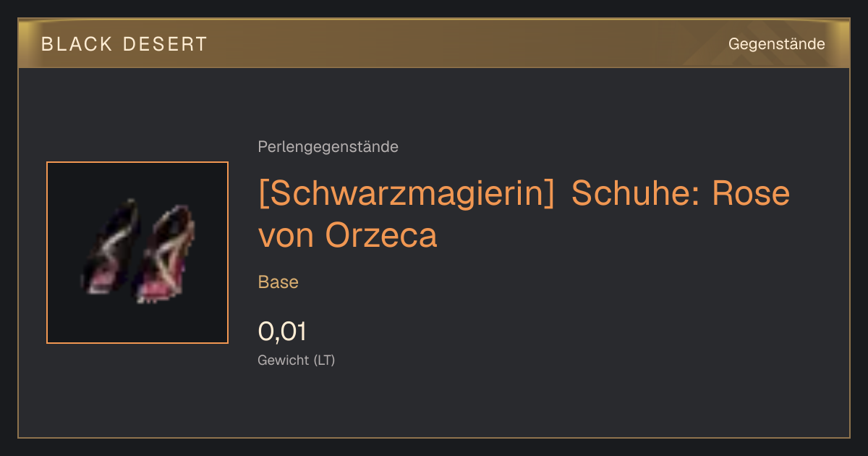The height and width of the screenshot is (456, 868).
Task: Click the left shoe in item icon
Action: point(110,246)
